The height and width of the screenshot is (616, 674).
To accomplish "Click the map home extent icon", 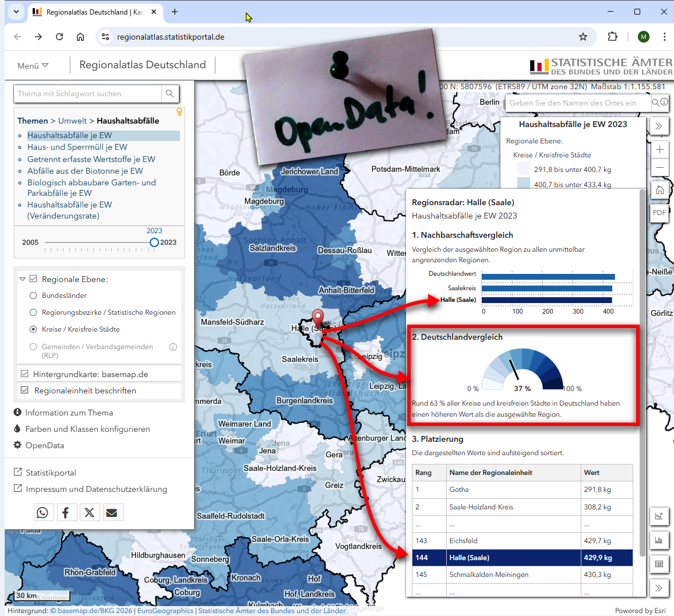I will [659, 190].
